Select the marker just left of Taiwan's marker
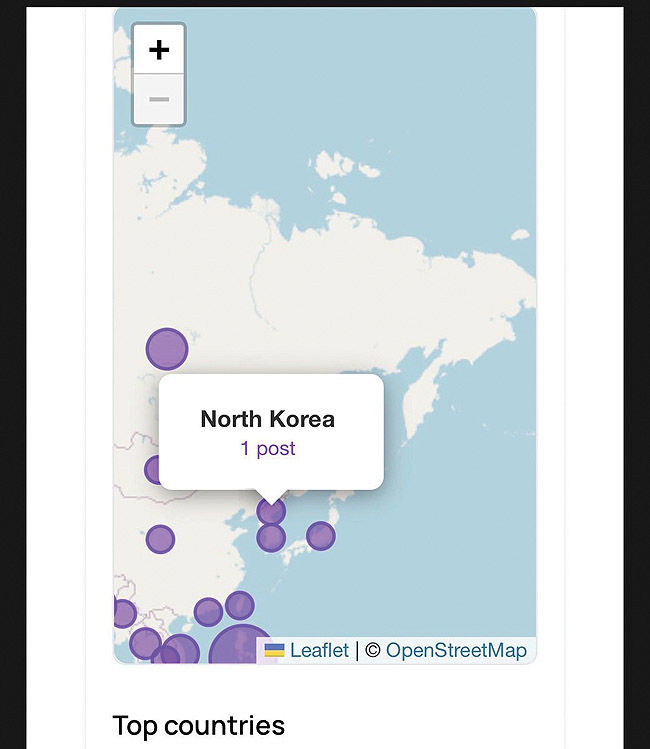650x749 pixels. click(208, 612)
